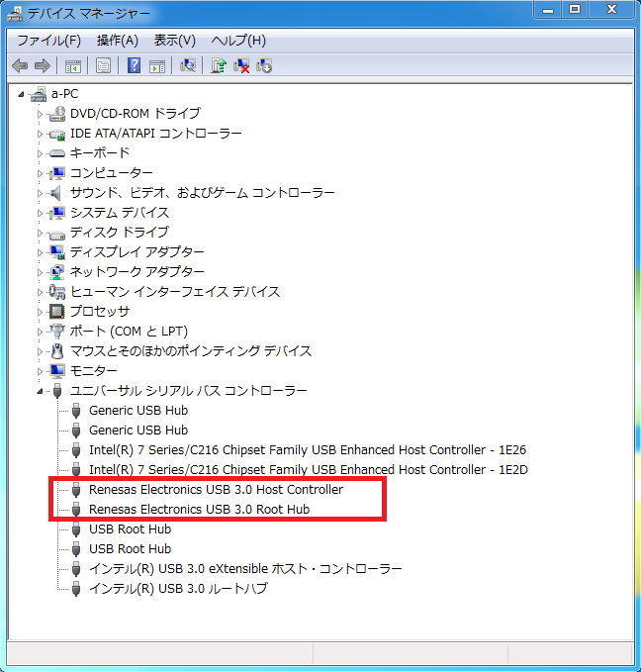Select the ディスプレイ アダプター category icon
Viewport: 641px width, 672px height.
click(57, 252)
